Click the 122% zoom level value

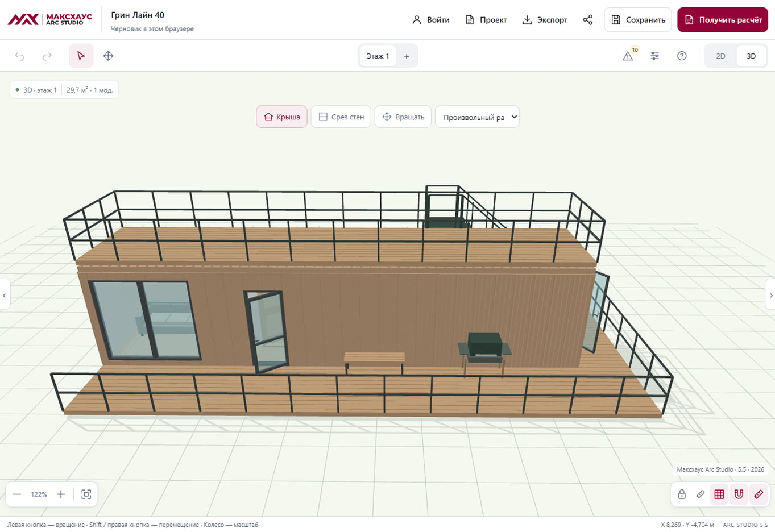39,494
